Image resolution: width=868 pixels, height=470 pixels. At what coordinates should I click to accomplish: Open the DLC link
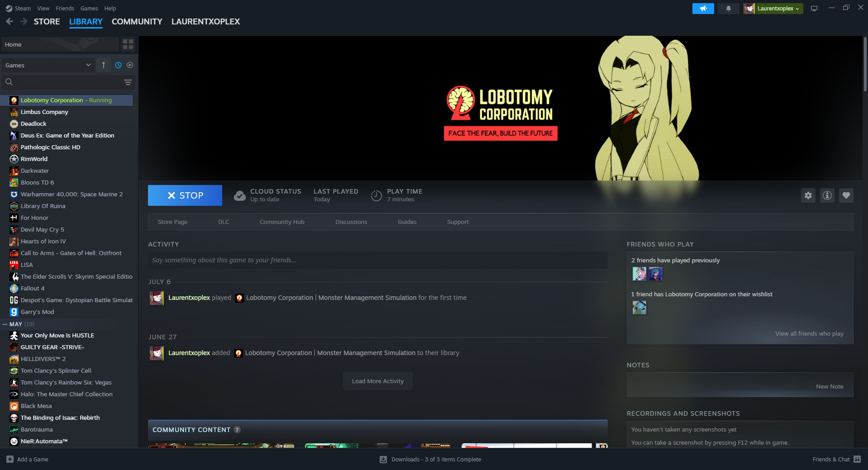224,222
